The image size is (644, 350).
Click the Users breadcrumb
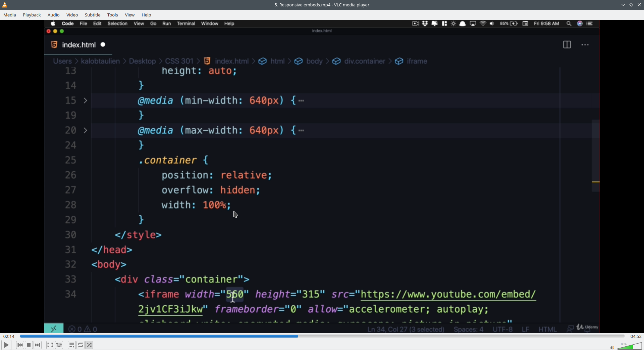point(62,61)
